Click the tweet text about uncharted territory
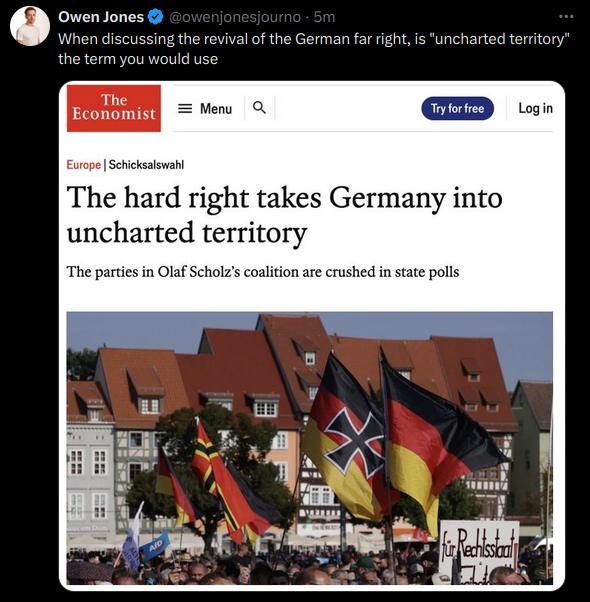Image resolution: width=590 pixels, height=602 pixels. click(x=314, y=49)
